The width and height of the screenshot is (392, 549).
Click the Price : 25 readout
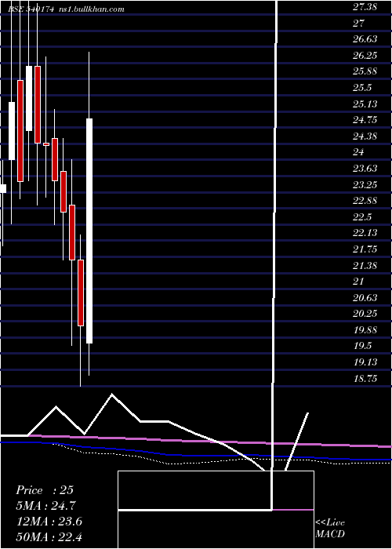(x=45, y=490)
